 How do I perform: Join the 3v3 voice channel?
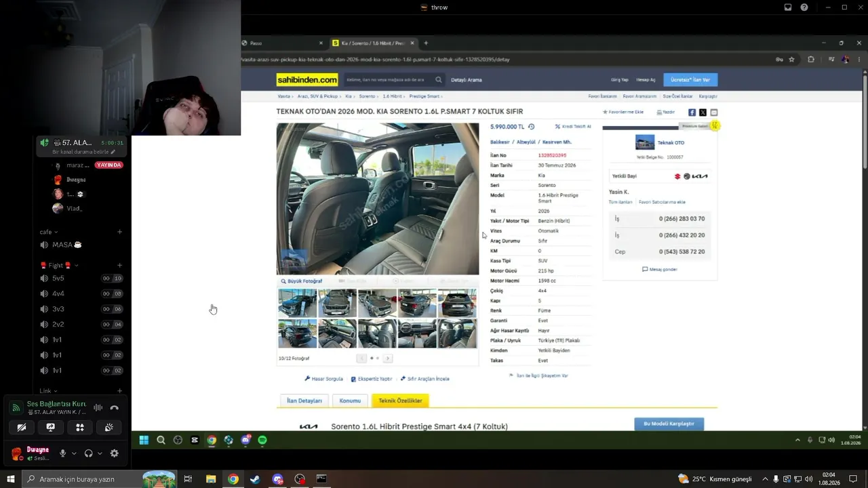[81, 309]
